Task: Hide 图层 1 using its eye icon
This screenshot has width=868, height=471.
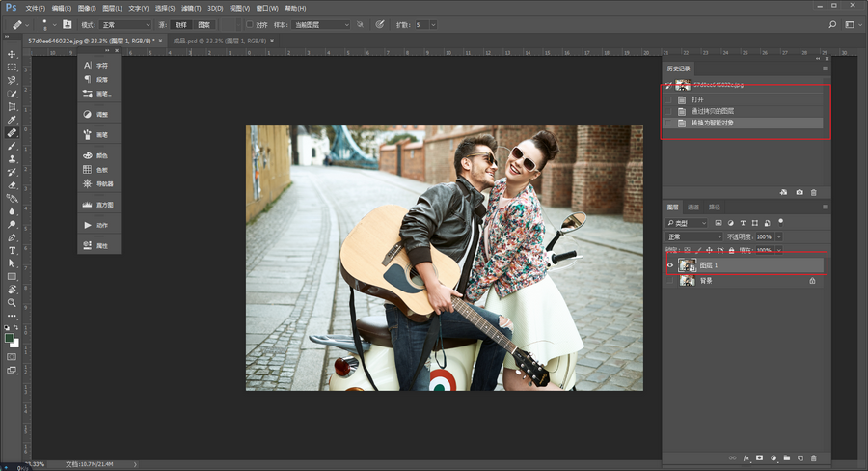Action: [669, 264]
